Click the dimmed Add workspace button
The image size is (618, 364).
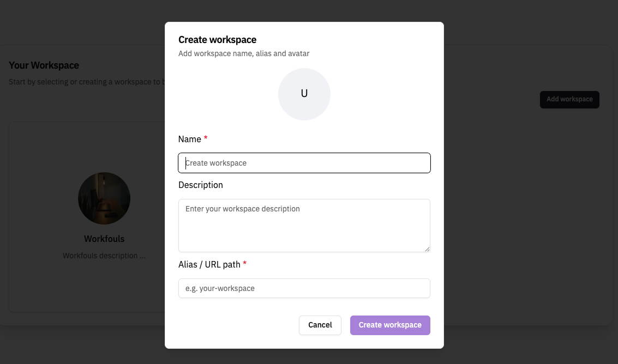(x=569, y=99)
